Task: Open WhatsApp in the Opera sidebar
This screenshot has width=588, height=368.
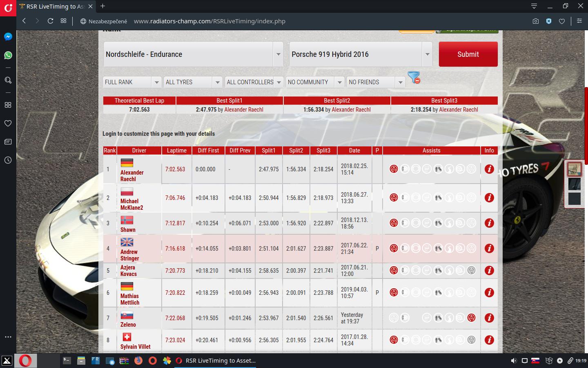Action: [8, 55]
